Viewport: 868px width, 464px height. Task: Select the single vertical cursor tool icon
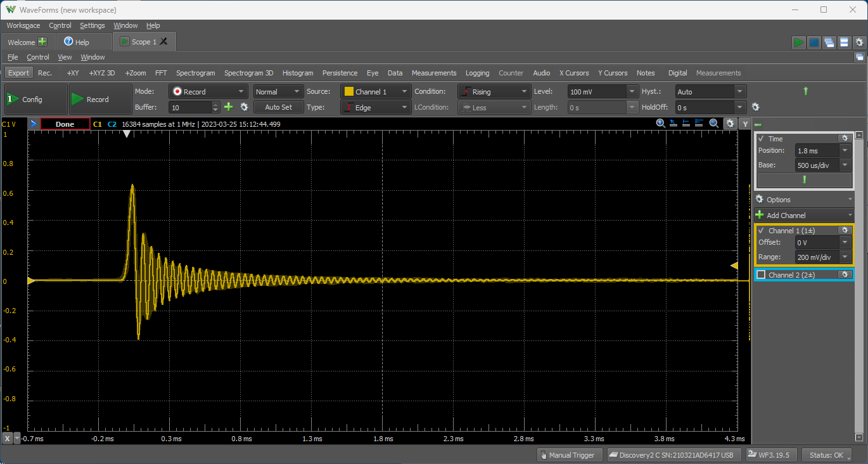click(x=687, y=124)
